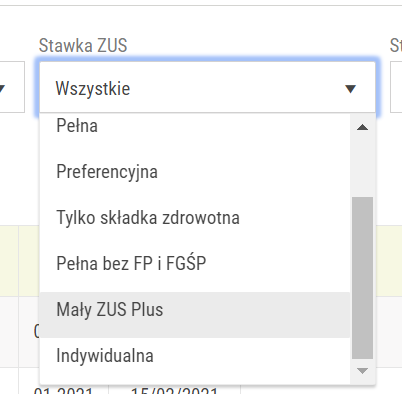Open the partially visible dropdown on the left

(x=12, y=87)
